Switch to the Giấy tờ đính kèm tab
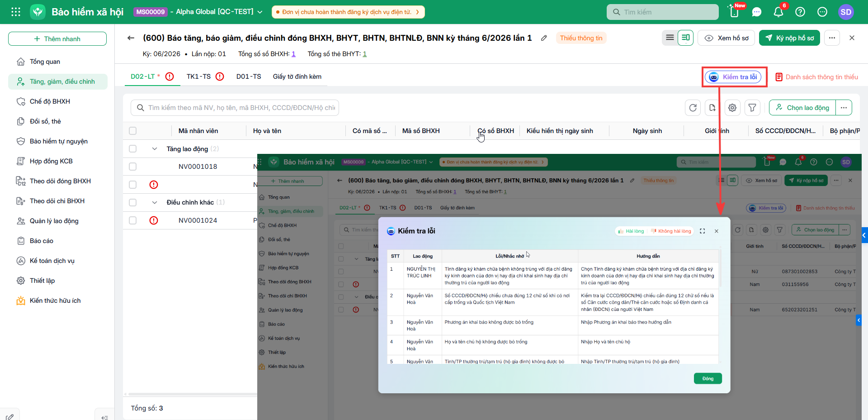 pos(297,76)
